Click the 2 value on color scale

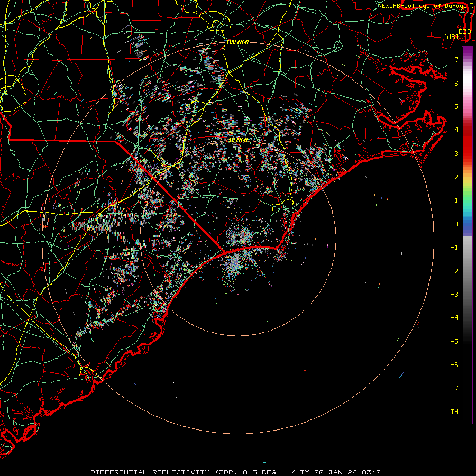pos(456,177)
